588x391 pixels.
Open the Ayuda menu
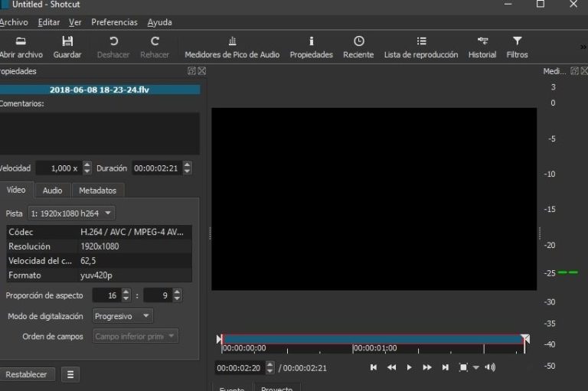[160, 22]
